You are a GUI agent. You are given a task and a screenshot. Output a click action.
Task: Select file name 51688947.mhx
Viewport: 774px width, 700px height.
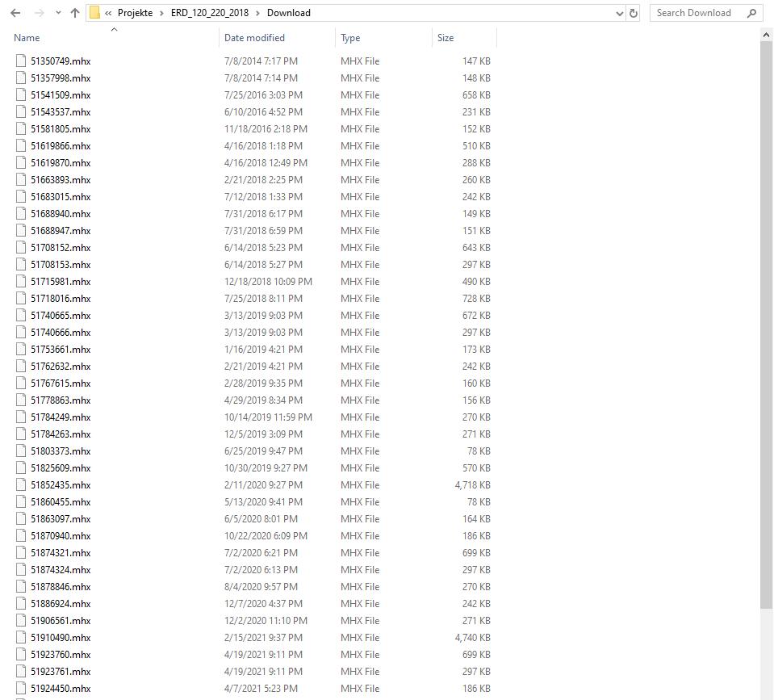[61, 231]
